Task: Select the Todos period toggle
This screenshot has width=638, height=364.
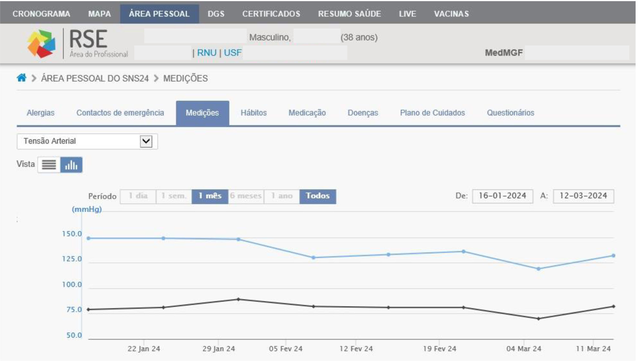Action: [317, 196]
